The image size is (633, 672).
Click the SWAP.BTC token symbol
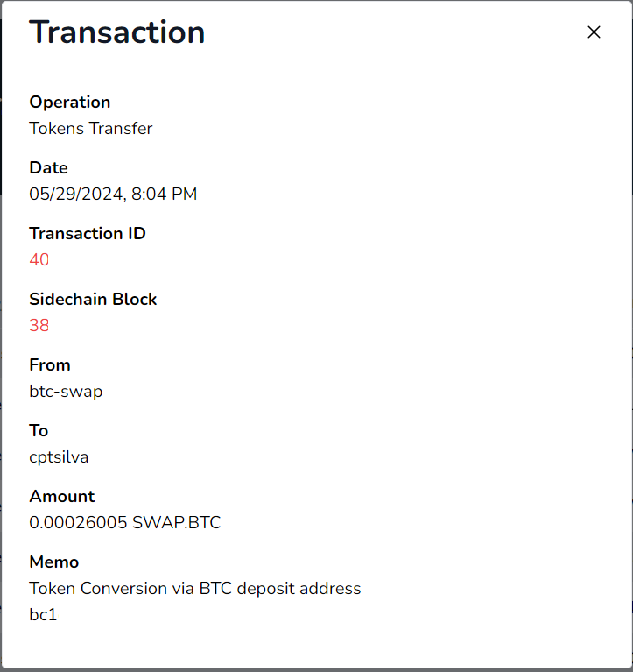pos(176,523)
